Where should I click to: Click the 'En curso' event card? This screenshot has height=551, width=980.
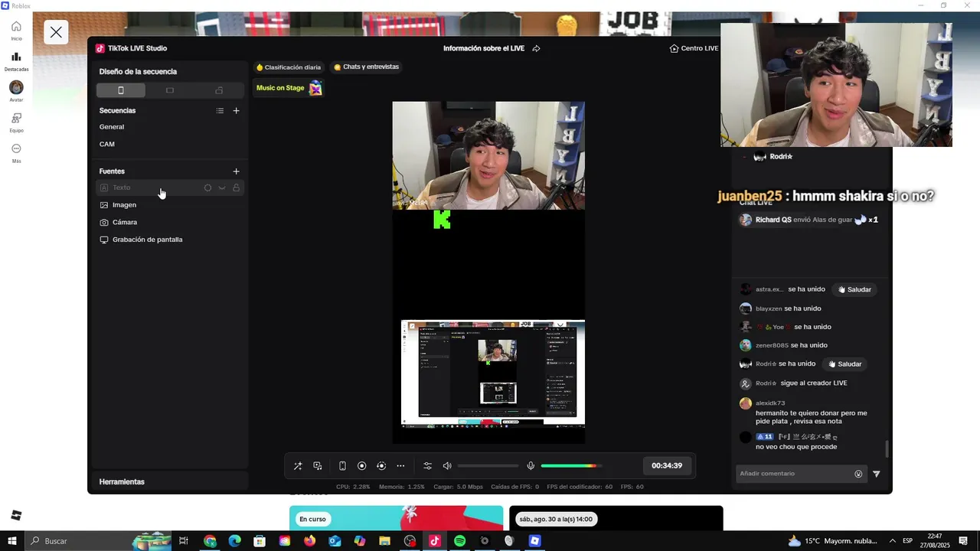pos(396,518)
